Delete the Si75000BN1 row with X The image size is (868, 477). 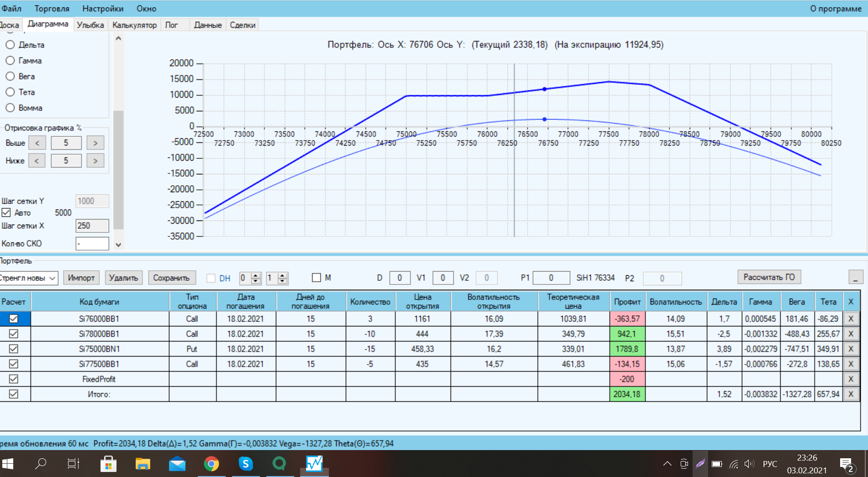coord(851,349)
